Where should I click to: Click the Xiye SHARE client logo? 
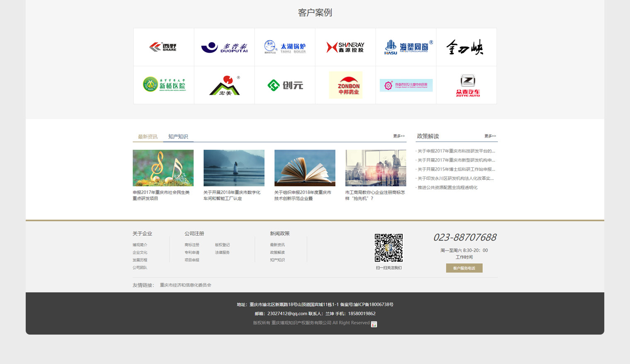click(x=163, y=47)
